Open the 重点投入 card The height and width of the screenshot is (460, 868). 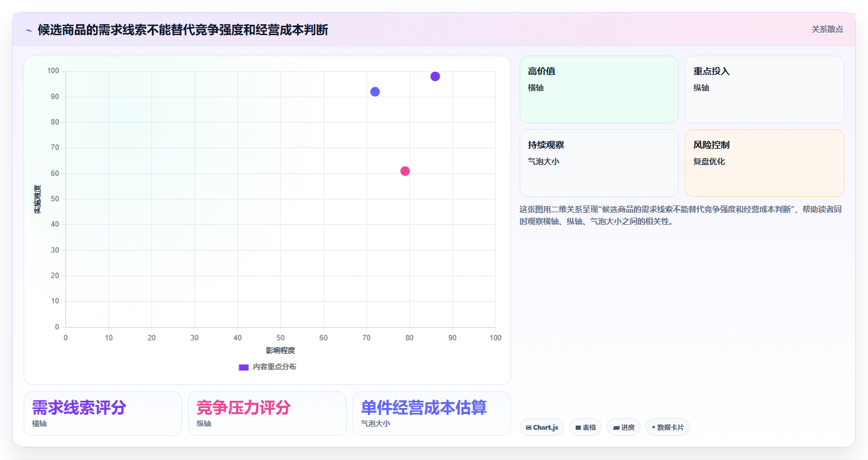click(764, 89)
